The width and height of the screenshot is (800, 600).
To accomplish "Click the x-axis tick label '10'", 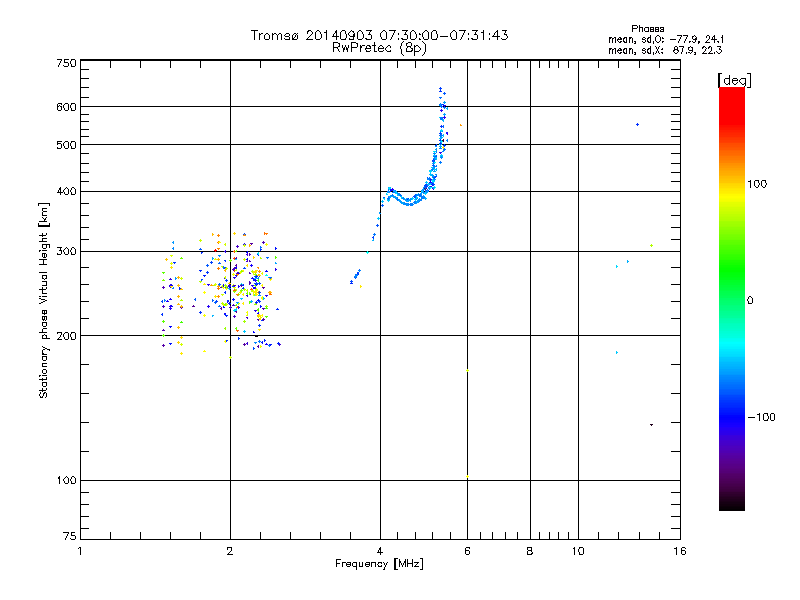I will [x=578, y=551].
